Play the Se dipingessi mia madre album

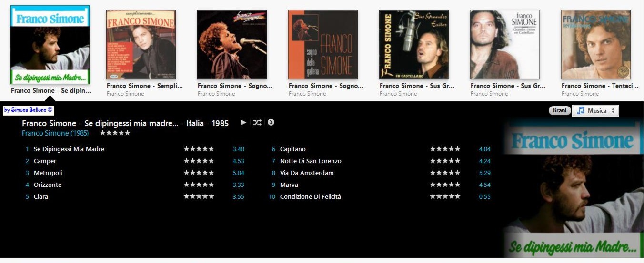pos(243,122)
